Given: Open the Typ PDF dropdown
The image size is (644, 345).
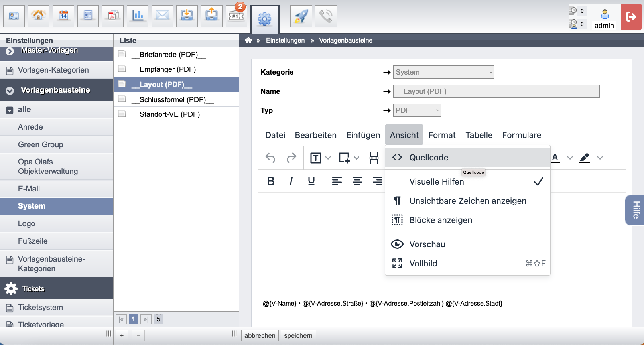Looking at the screenshot, I should click(417, 110).
